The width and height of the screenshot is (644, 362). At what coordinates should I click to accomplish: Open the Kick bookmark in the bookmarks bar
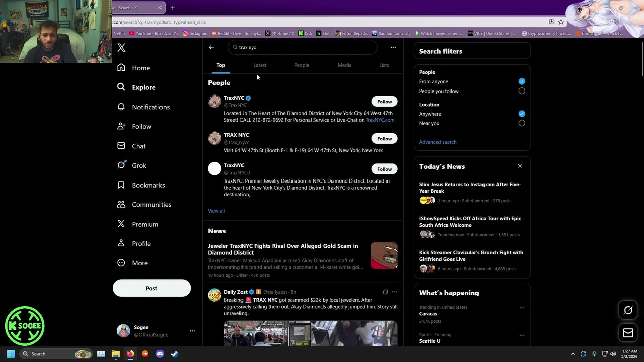[305, 33]
